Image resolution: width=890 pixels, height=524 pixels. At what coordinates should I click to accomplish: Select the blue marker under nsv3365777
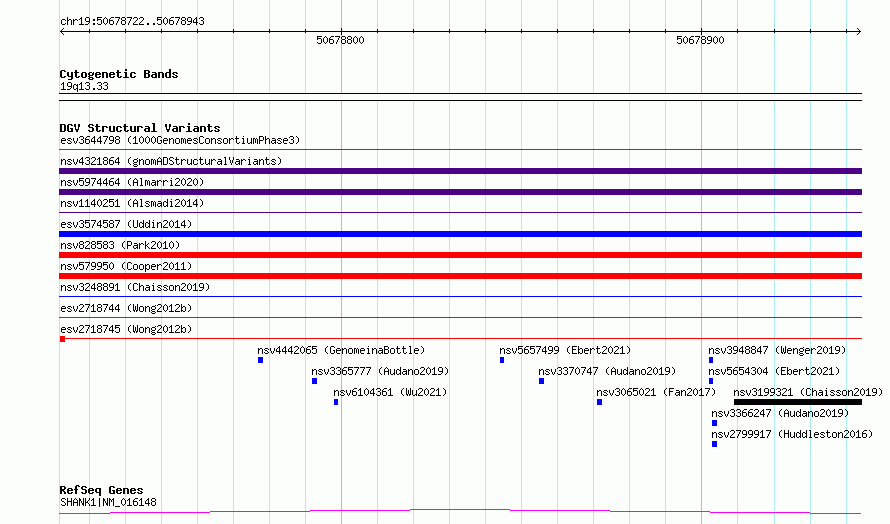point(314,381)
